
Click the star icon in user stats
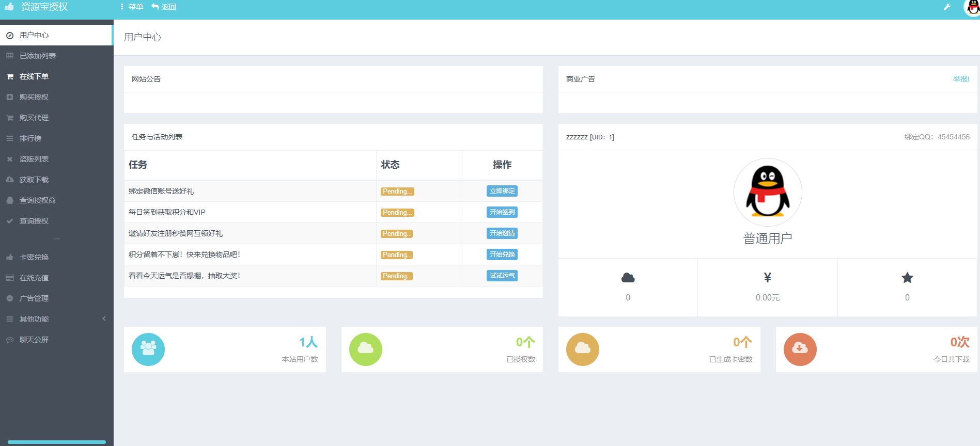tap(907, 278)
